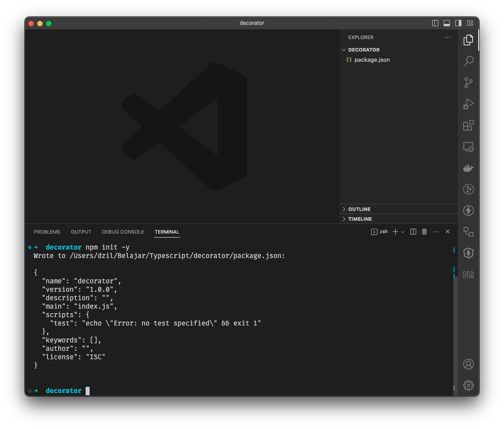
Task: Toggle the bottom panel layout icon
Action: pos(447,23)
